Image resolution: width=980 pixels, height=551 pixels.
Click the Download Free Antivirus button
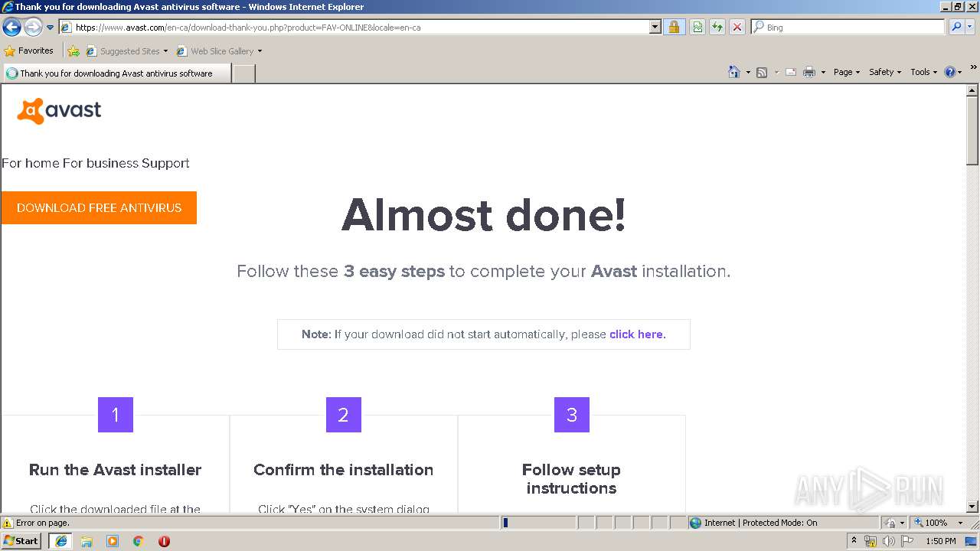tap(99, 208)
